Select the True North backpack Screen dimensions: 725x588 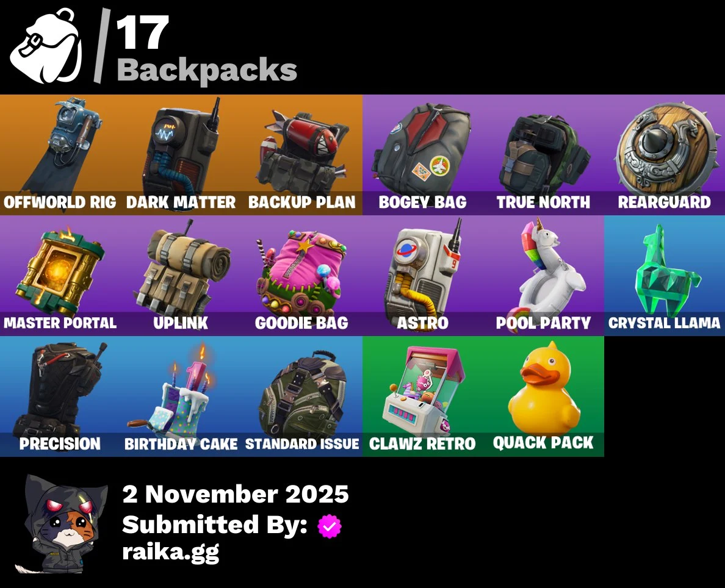[x=543, y=155]
